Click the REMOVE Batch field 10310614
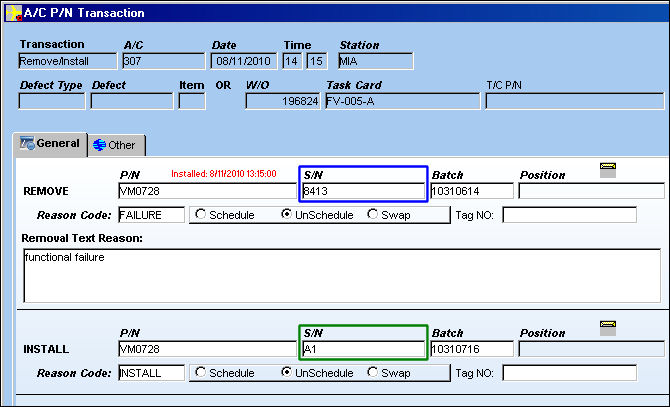Screen dimensions: 670x407 pyautogui.click(x=472, y=191)
